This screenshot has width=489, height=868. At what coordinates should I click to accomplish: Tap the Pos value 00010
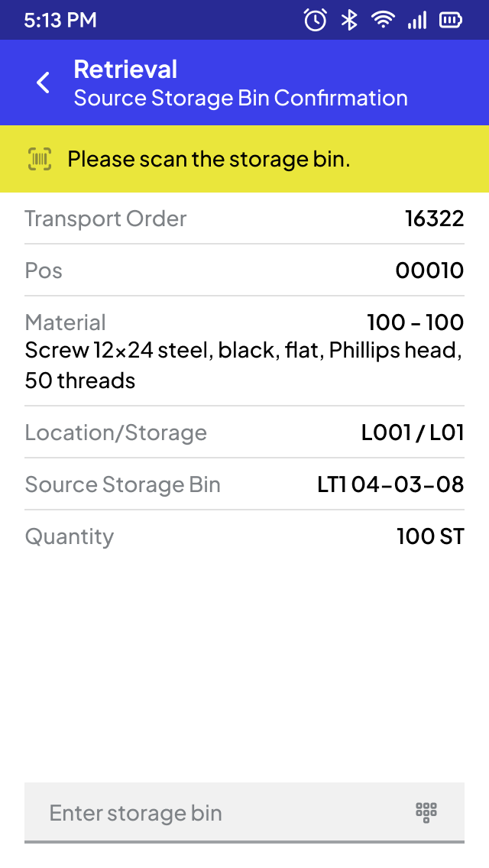429,270
